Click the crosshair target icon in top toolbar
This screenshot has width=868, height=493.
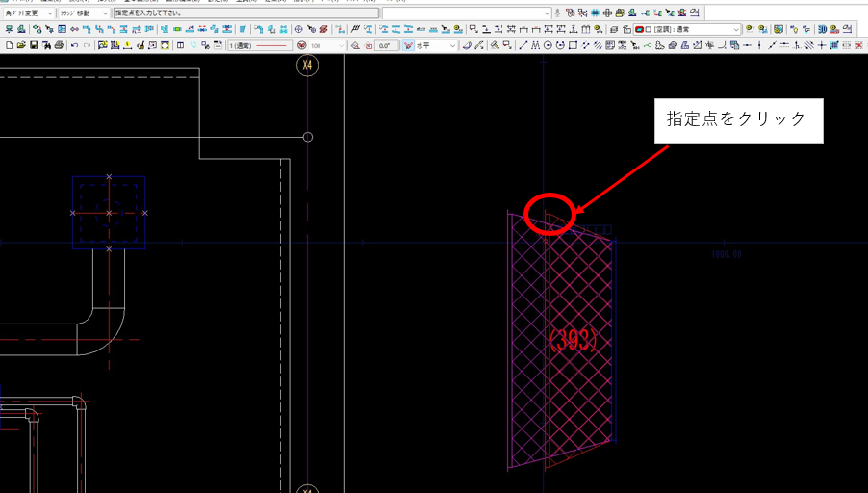pos(607,13)
